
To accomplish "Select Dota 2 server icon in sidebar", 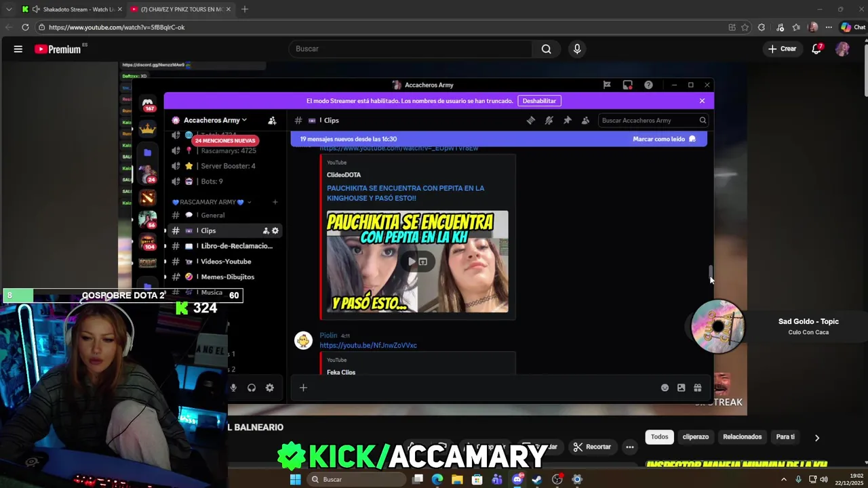I will [x=147, y=197].
